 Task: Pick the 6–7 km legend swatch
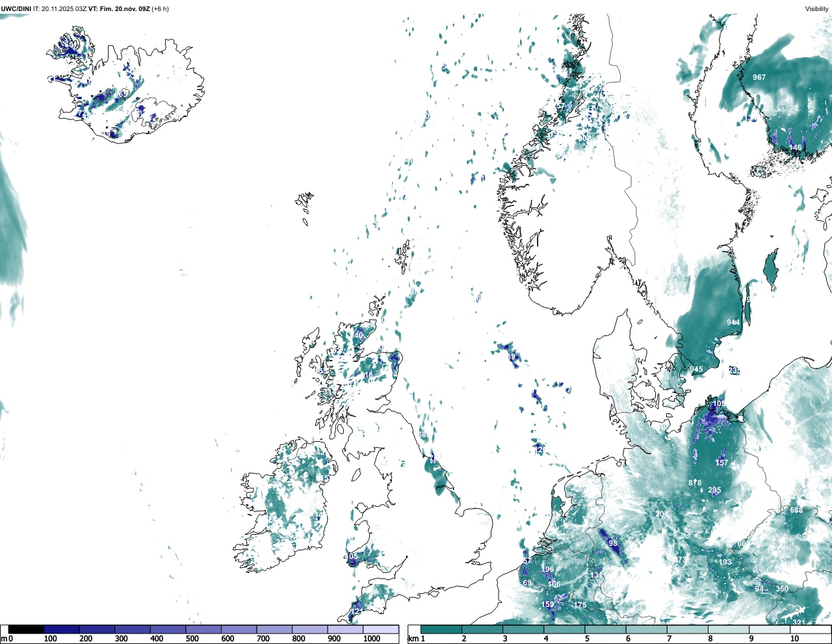(646, 630)
